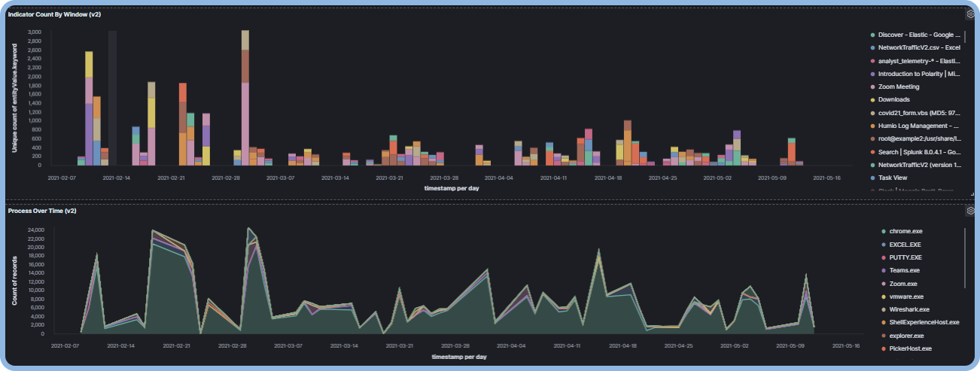Open Process Over Time panel options gear
The height and width of the screenshot is (371, 980).
tap(970, 211)
